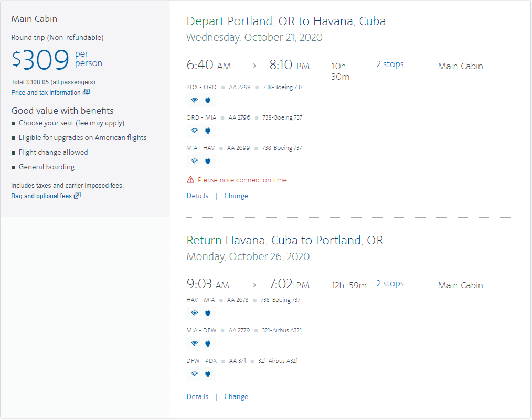Screen dimensions: 532x420
Task: Click flight number AA 2678
Action: 238,300
